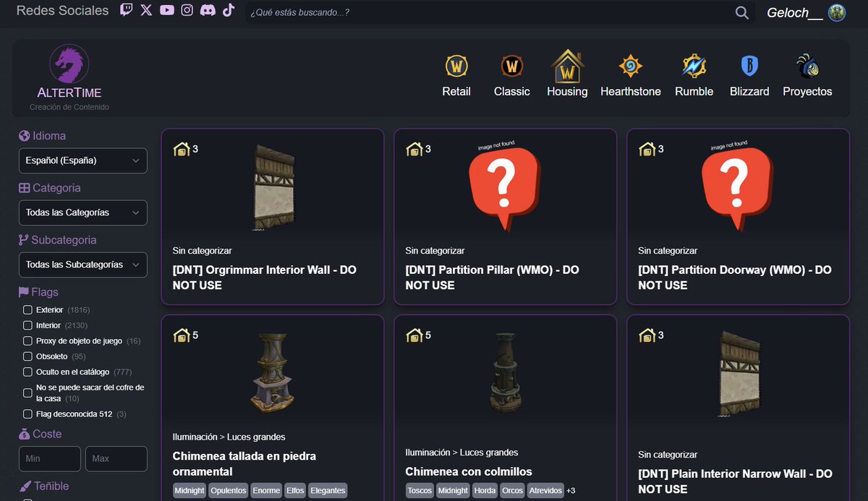The width and height of the screenshot is (868, 501).
Task: Click the Retail WoW icon
Action: [456, 67]
